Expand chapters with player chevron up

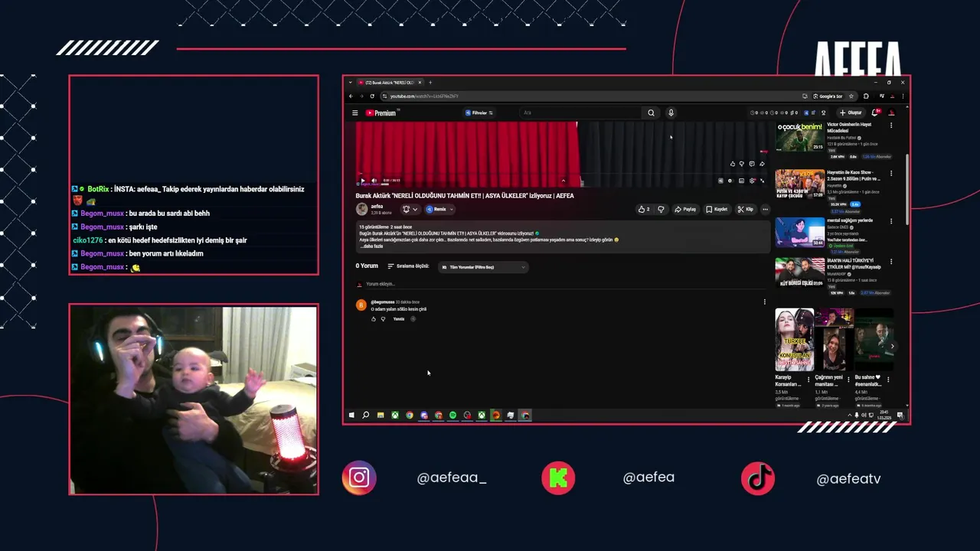[x=563, y=181]
